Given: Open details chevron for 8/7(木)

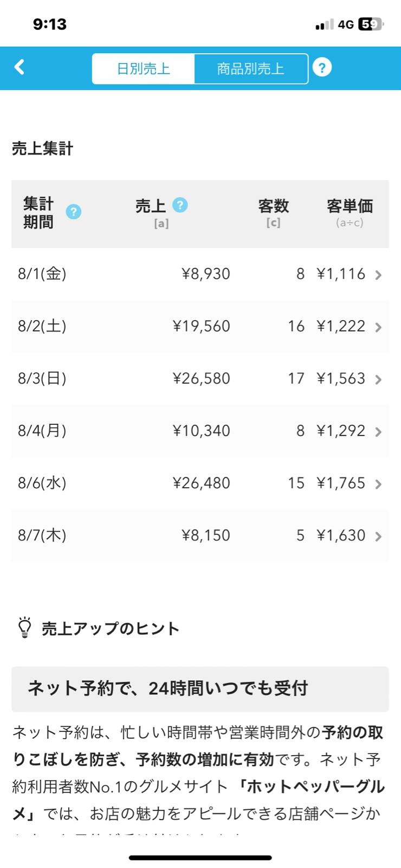Looking at the screenshot, I should 378,536.
